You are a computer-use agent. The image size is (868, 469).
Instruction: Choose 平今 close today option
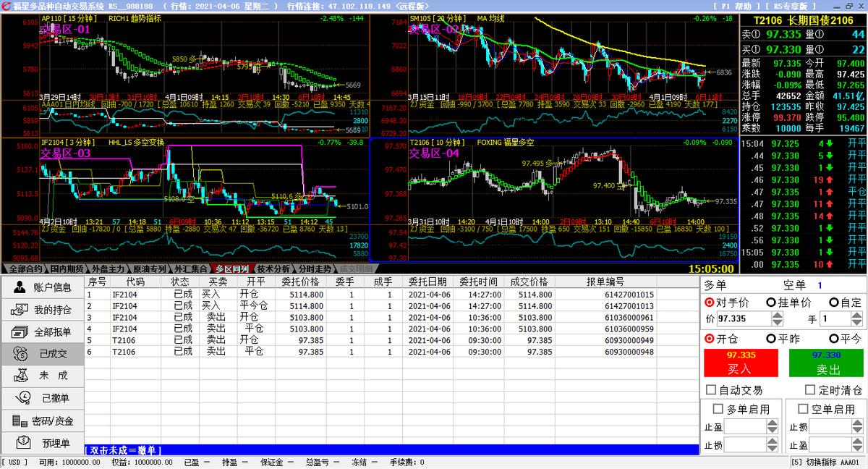click(x=846, y=338)
